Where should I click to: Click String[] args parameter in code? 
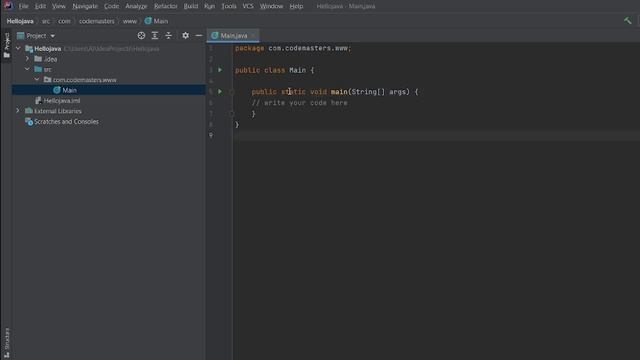pos(380,92)
